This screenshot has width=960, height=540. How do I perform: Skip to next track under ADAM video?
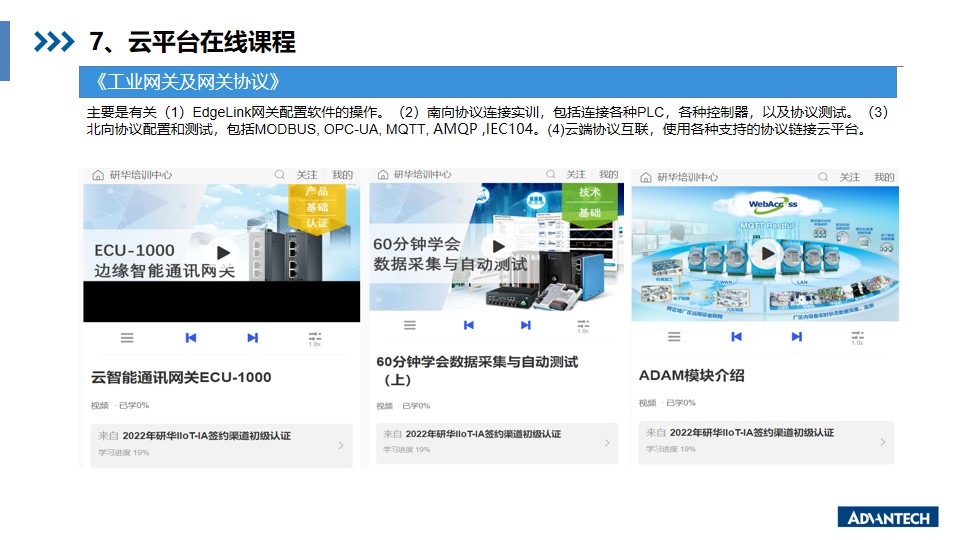point(797,336)
